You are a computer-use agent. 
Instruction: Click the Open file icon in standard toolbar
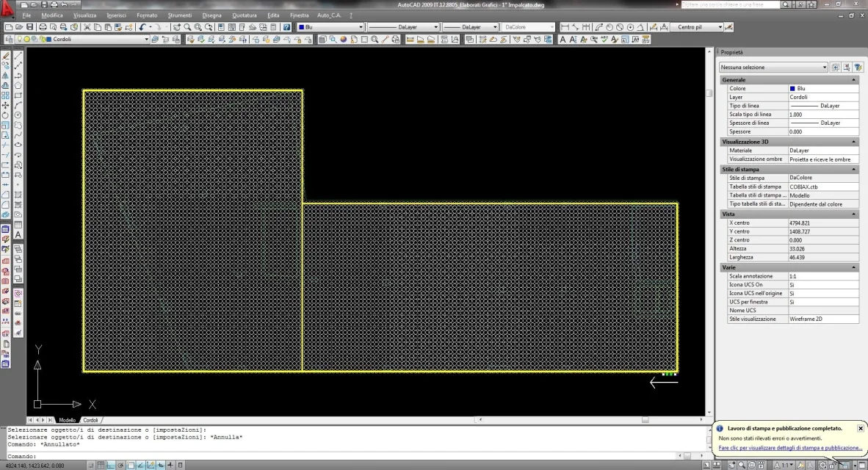pos(19,26)
